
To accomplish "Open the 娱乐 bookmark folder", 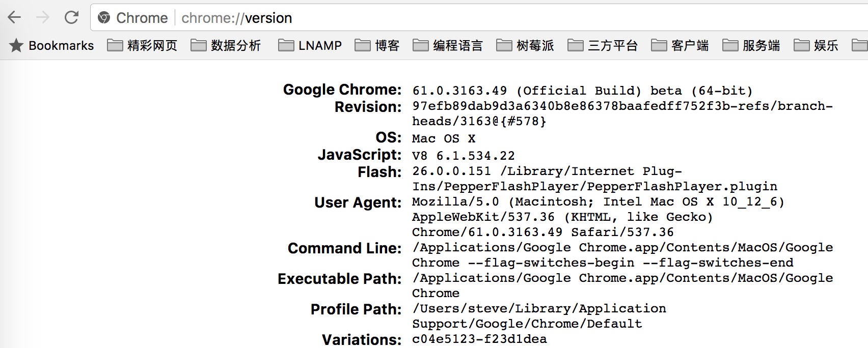I will coord(816,45).
